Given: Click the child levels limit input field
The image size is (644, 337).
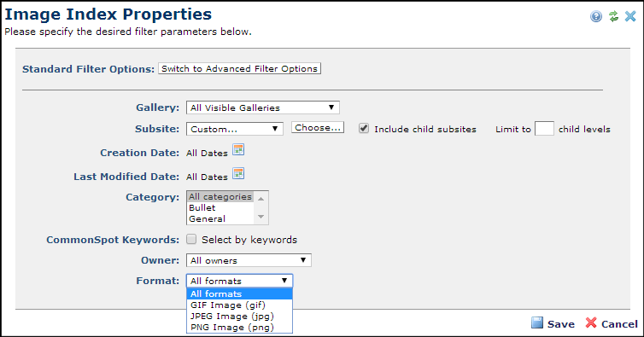Looking at the screenshot, I should click(544, 129).
